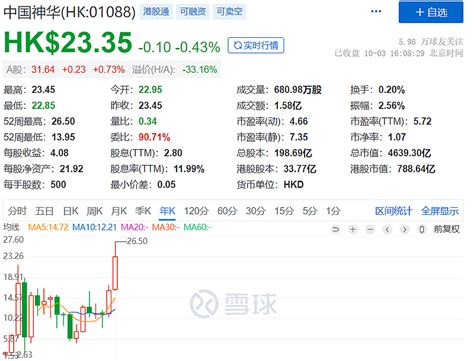Open 全屏显示 fullscreen chart link
The height and width of the screenshot is (361, 474).
pos(440,211)
